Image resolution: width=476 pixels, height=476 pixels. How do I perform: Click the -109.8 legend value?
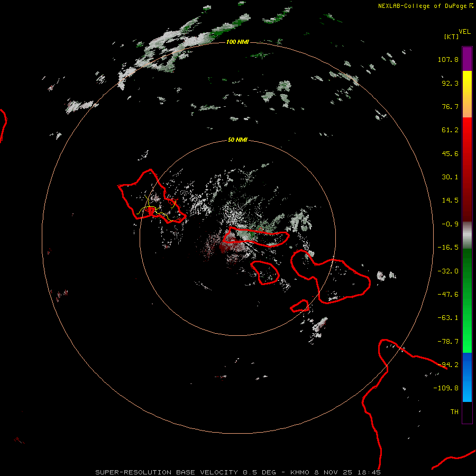point(446,388)
